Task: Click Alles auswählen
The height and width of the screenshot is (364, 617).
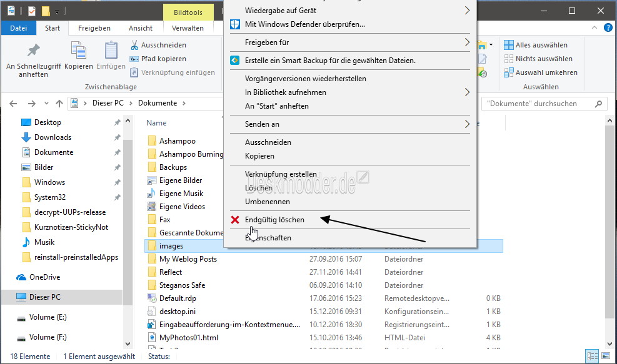Action: click(x=536, y=45)
